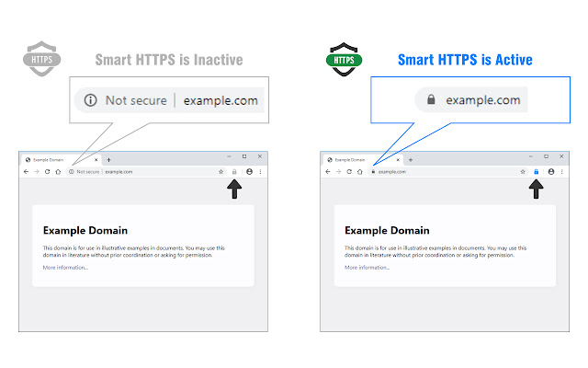Image resolution: width=588 pixels, height=368 pixels.
Task: Click gray HTTPS shield logo for Inactive state
Action: pos(41,59)
